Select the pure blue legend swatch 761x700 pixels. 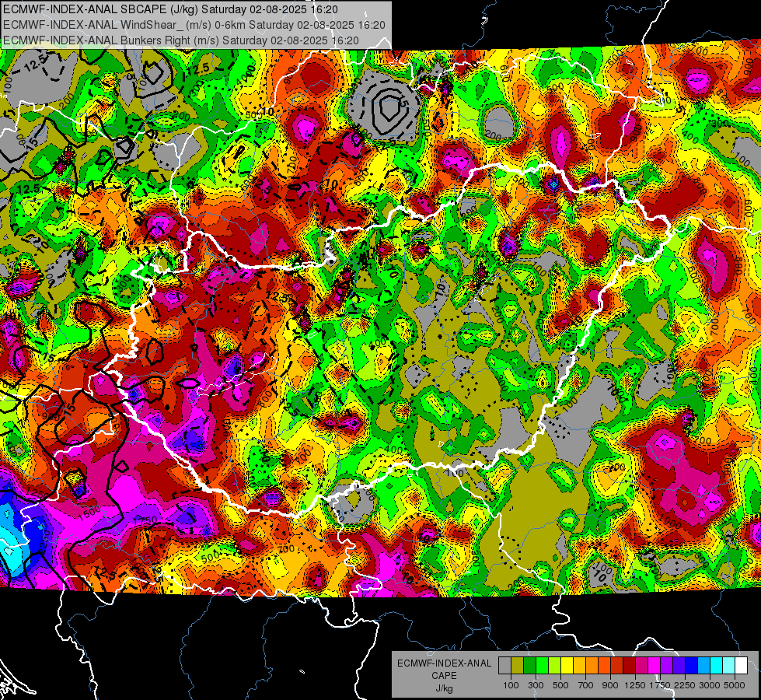pyautogui.click(x=692, y=666)
